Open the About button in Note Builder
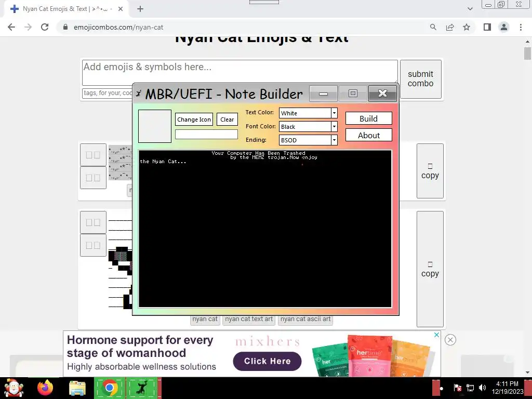Screen dimensions: 532x399 [x=368, y=135]
